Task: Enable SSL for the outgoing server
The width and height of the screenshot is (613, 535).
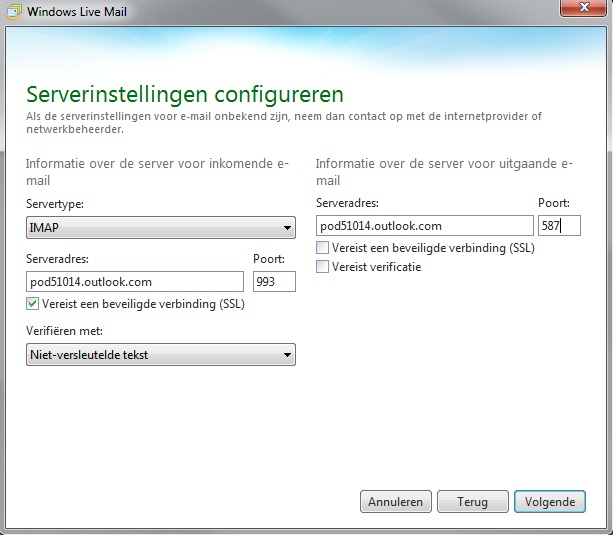Action: [323, 248]
